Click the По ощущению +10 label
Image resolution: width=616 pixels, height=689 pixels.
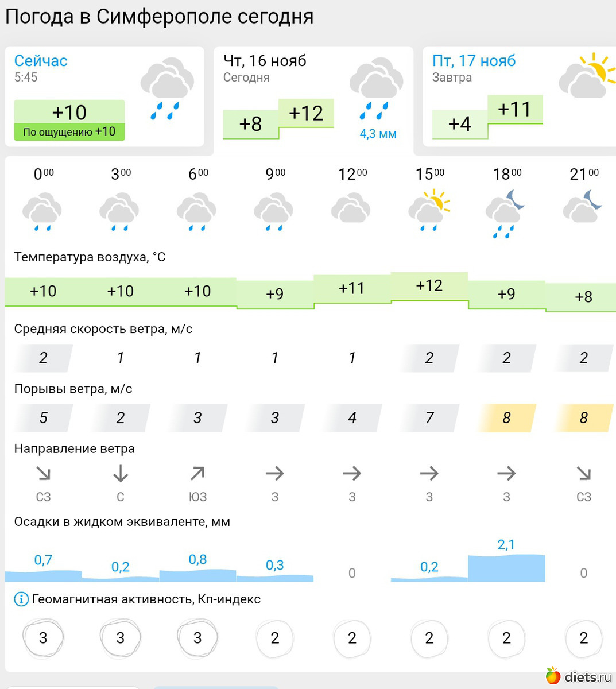coord(69,132)
